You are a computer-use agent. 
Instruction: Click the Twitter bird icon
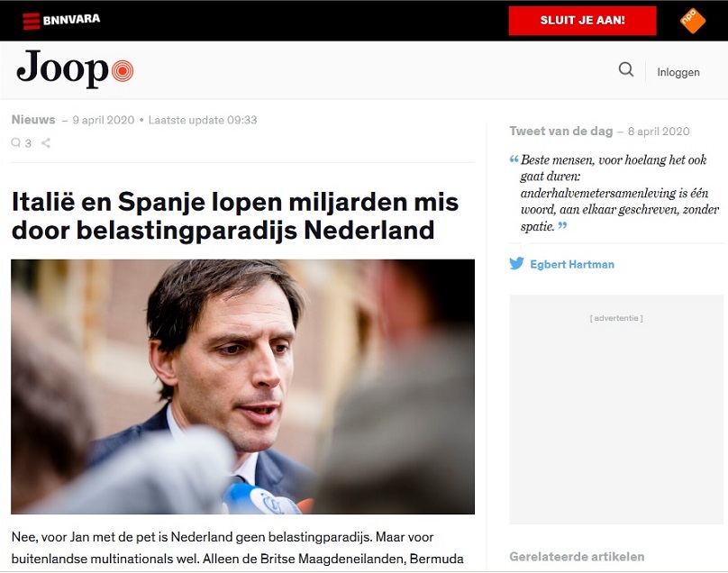click(516, 264)
